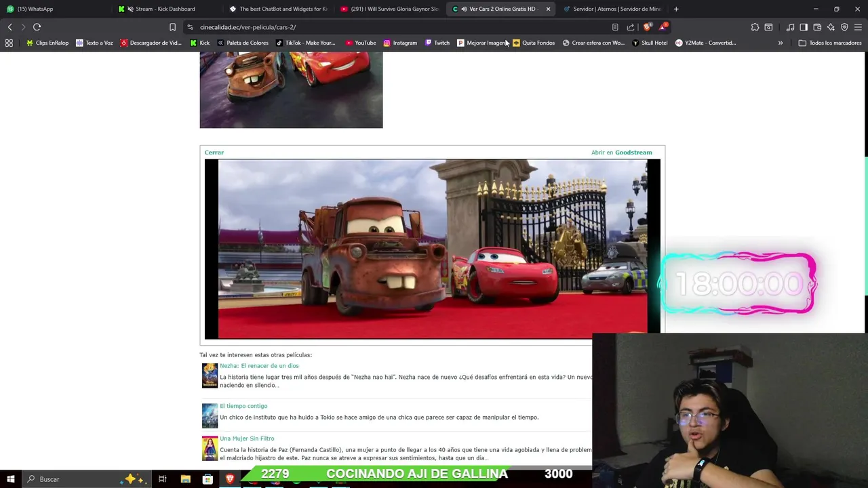Screen dimensions: 868x488
Task: View site information icon in address bar
Action: click(190, 27)
